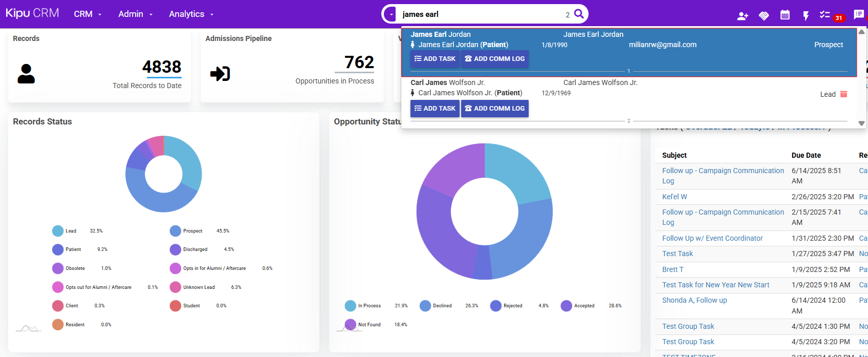
Task: Open the Admin menu
Action: pyautogui.click(x=135, y=14)
